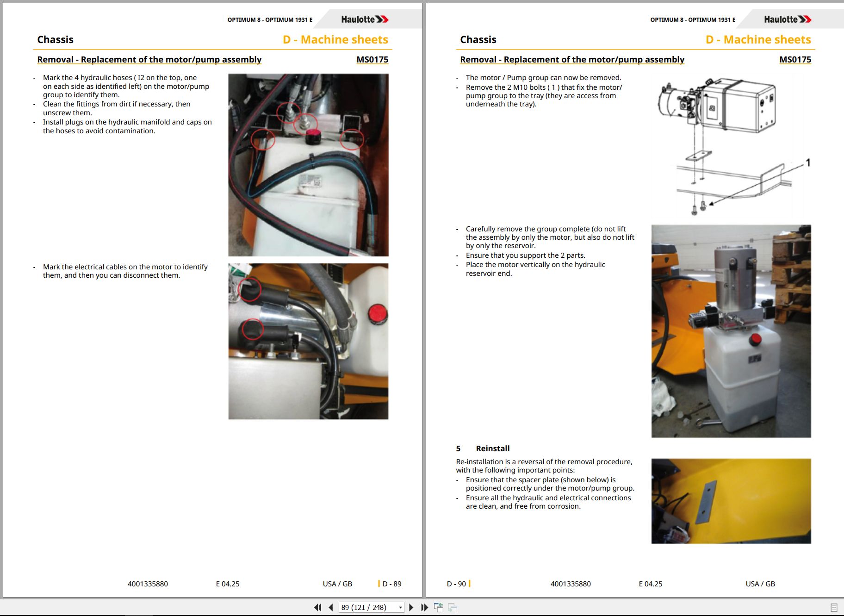Click 'Ensure that you support the 2 parts.' text

coord(525,255)
